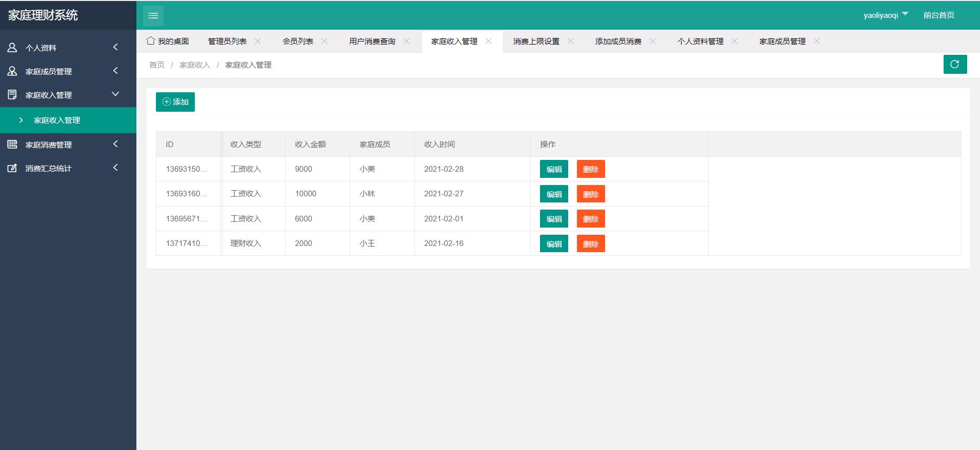Close the 添加成员消费 tab
The image size is (980, 450).
(x=653, y=41)
